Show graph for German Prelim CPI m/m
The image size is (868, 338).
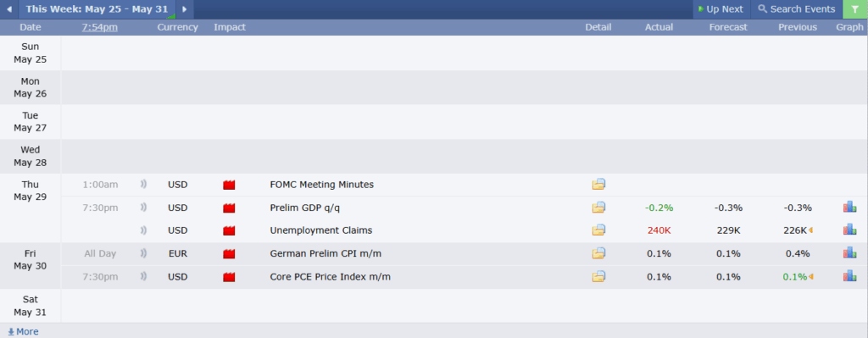pos(849,252)
